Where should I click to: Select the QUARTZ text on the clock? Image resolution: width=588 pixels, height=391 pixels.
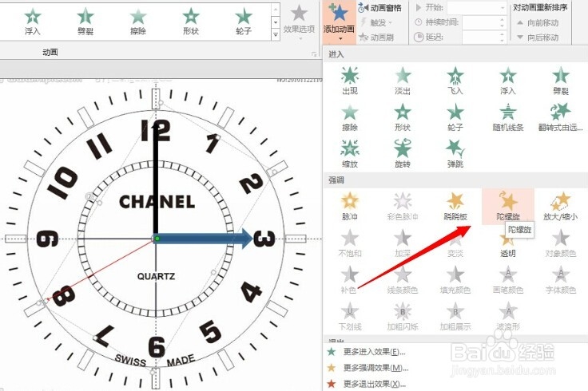coord(156,276)
